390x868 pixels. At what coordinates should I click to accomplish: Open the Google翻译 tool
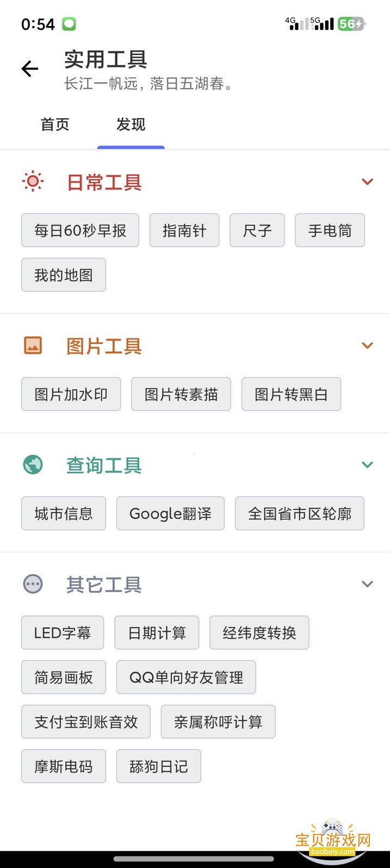pos(170,513)
